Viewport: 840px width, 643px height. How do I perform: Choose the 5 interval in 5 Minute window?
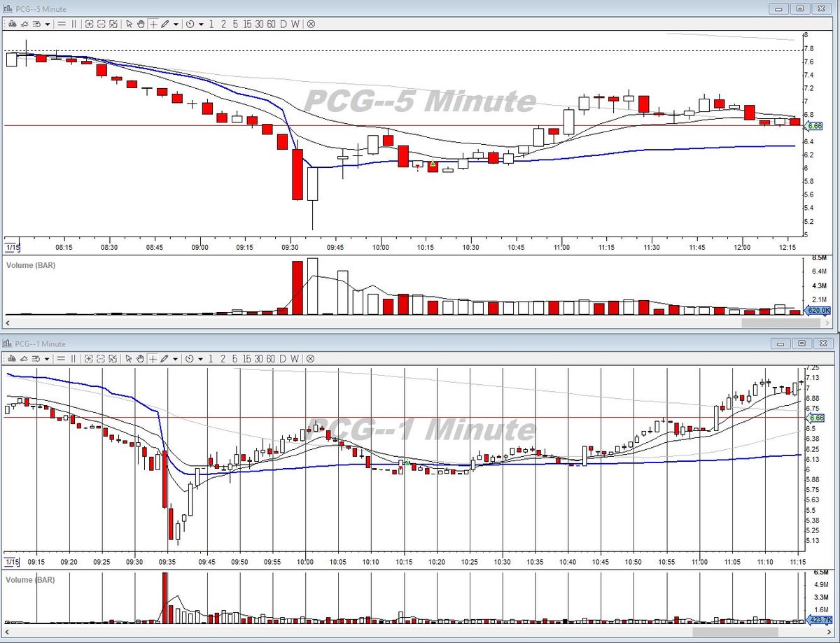pos(235,24)
